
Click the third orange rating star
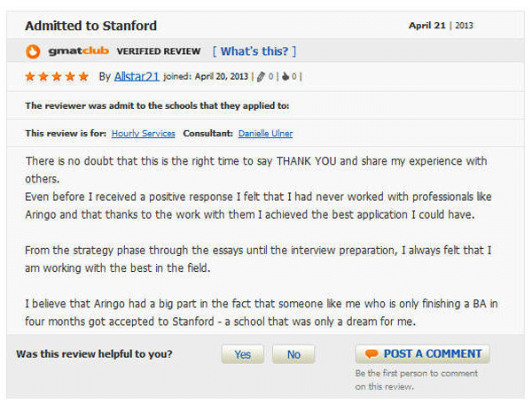click(57, 76)
